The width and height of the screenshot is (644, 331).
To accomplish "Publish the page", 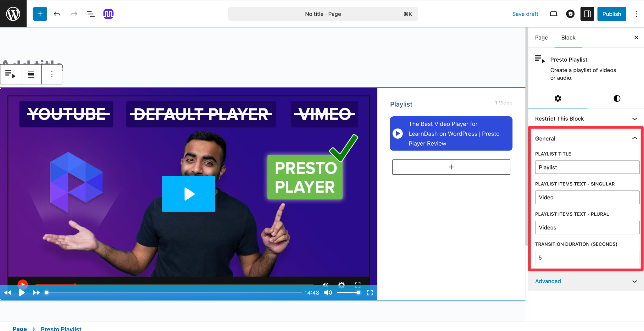I will pos(611,14).
